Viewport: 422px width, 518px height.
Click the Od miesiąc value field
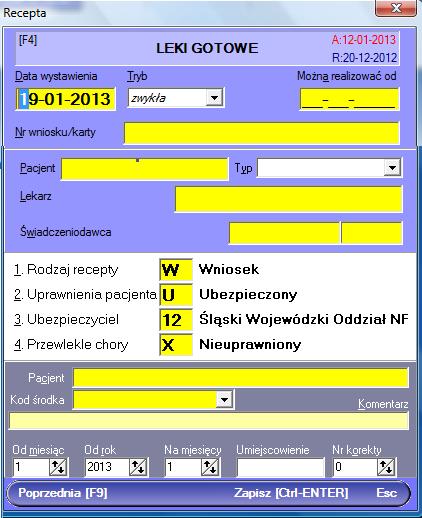click(x=31, y=467)
